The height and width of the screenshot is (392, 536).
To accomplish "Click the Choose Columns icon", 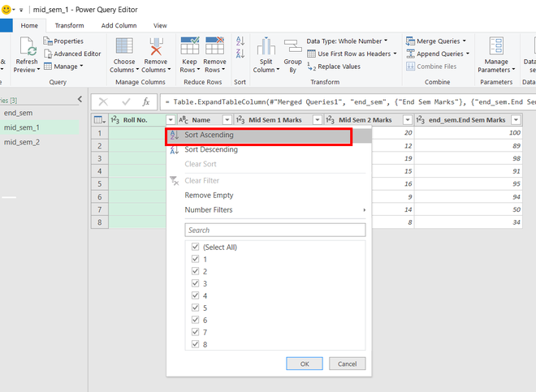I will click(124, 46).
